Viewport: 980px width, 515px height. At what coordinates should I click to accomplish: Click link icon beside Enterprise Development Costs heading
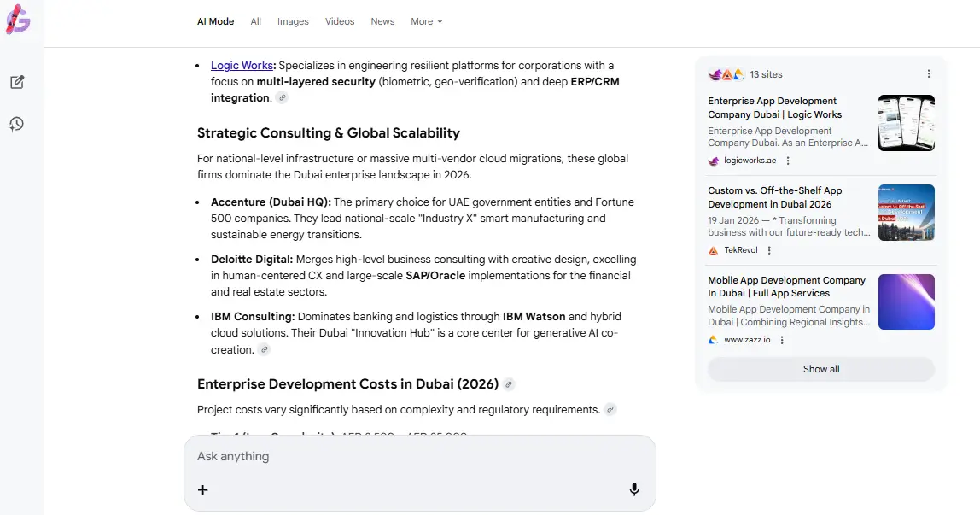click(x=509, y=384)
